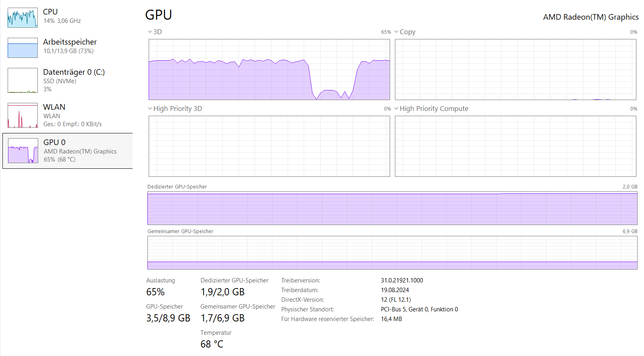Change the High Priority 3D graph dropdown
The image size is (644, 356).
(150, 108)
